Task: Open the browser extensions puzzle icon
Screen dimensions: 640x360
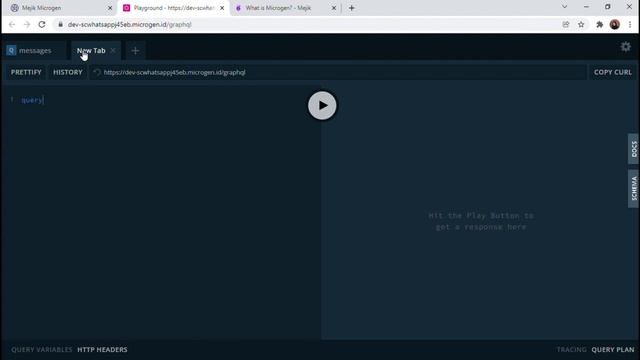Action: coord(599,24)
